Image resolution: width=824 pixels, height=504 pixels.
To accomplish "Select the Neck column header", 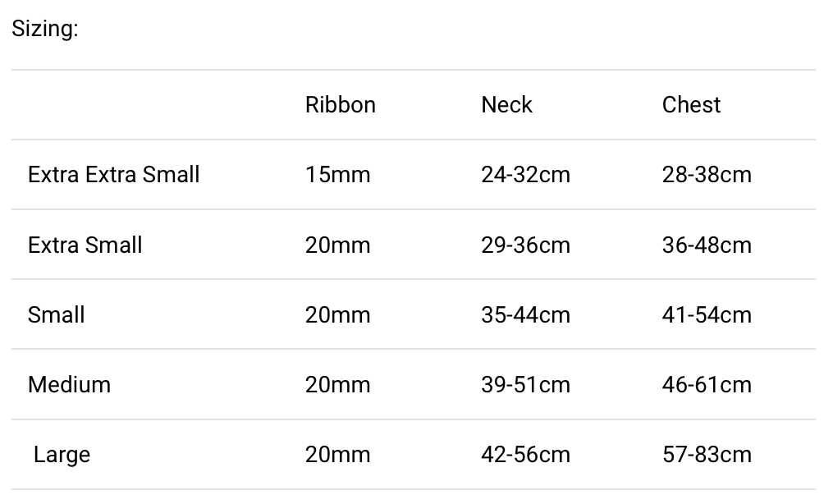I will 506,105.
